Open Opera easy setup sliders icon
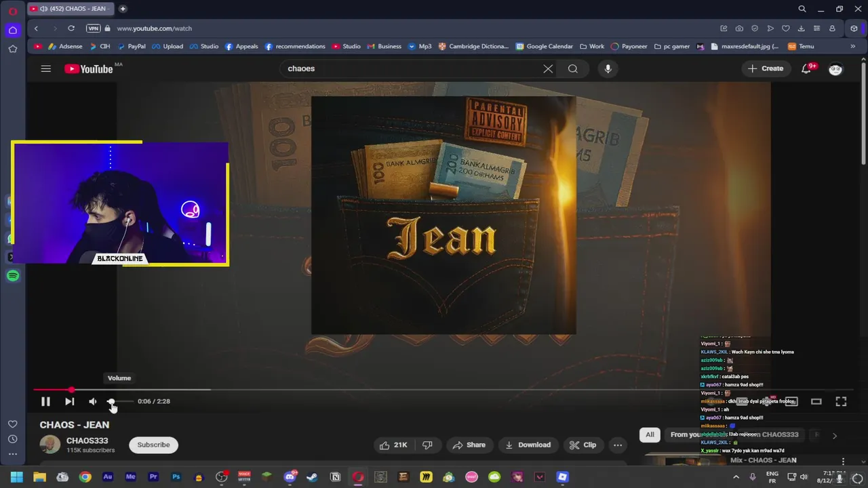The width and height of the screenshot is (868, 488). pos(816,28)
